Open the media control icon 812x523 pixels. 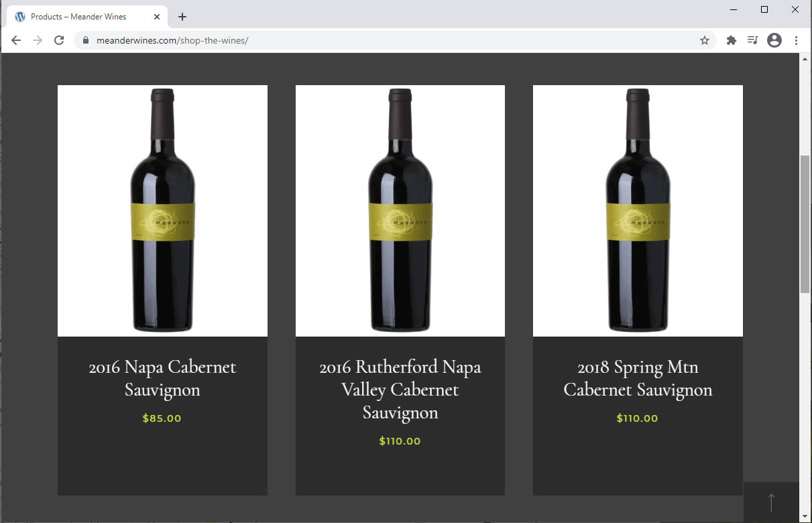[752, 40]
